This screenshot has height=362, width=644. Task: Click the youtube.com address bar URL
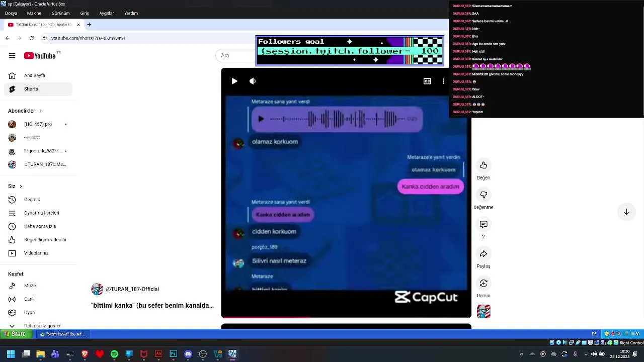pyautogui.click(x=88, y=38)
